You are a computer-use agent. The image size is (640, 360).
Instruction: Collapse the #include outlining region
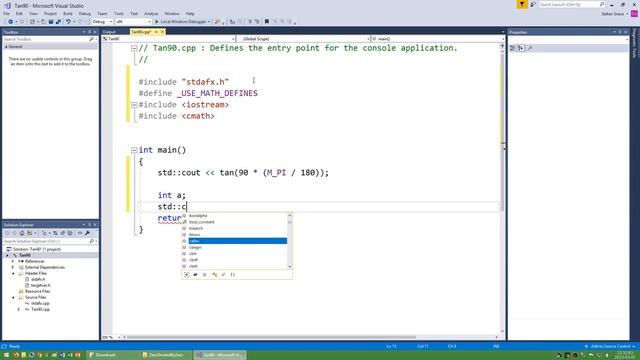134,105
